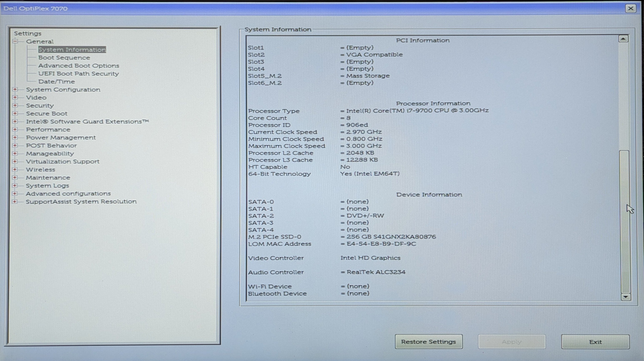
Task: Click the Minimum Clock Speed value
Action: (364, 139)
